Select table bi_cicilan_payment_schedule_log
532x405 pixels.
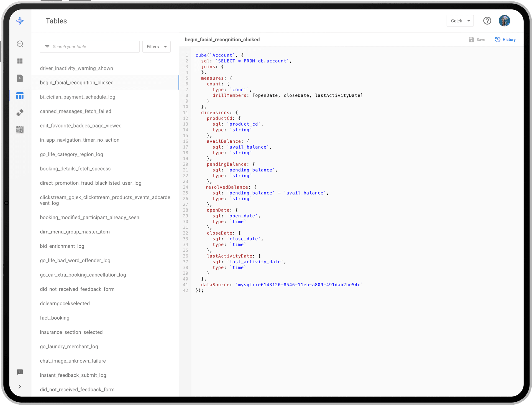pyautogui.click(x=78, y=97)
